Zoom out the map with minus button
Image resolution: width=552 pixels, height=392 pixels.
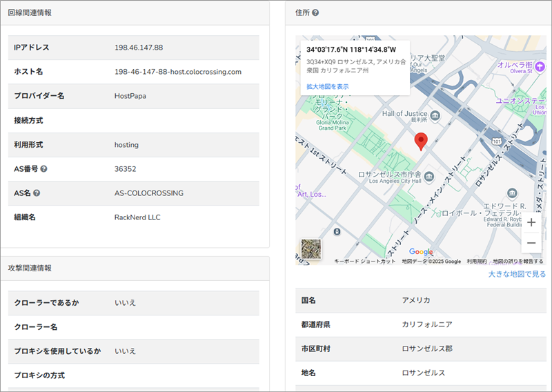pos(531,243)
